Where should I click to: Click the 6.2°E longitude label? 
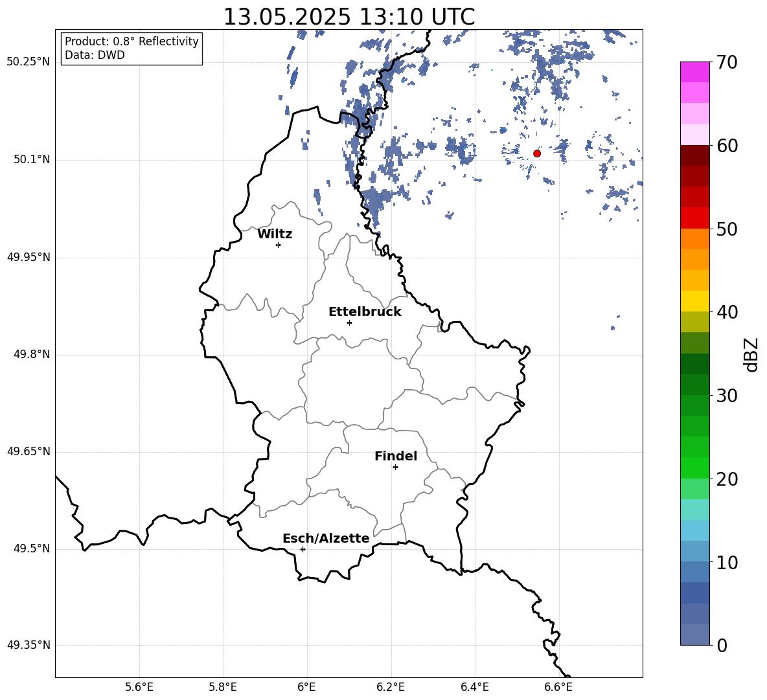point(391,687)
